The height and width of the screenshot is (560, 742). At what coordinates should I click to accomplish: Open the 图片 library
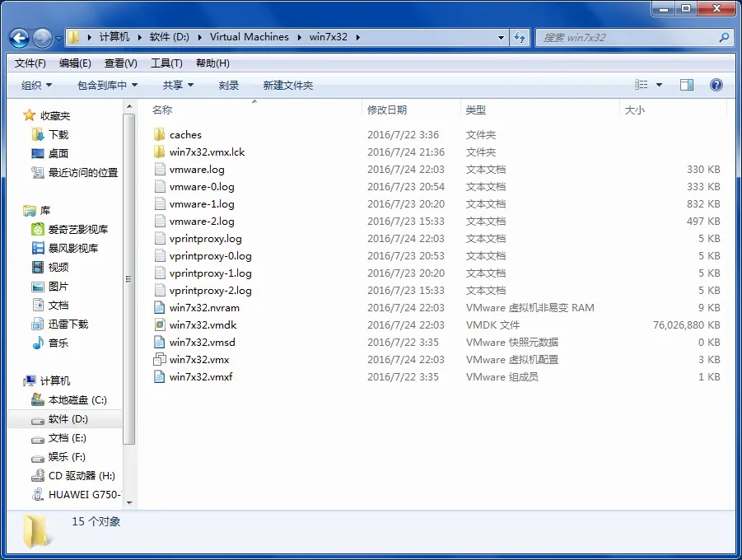point(58,286)
